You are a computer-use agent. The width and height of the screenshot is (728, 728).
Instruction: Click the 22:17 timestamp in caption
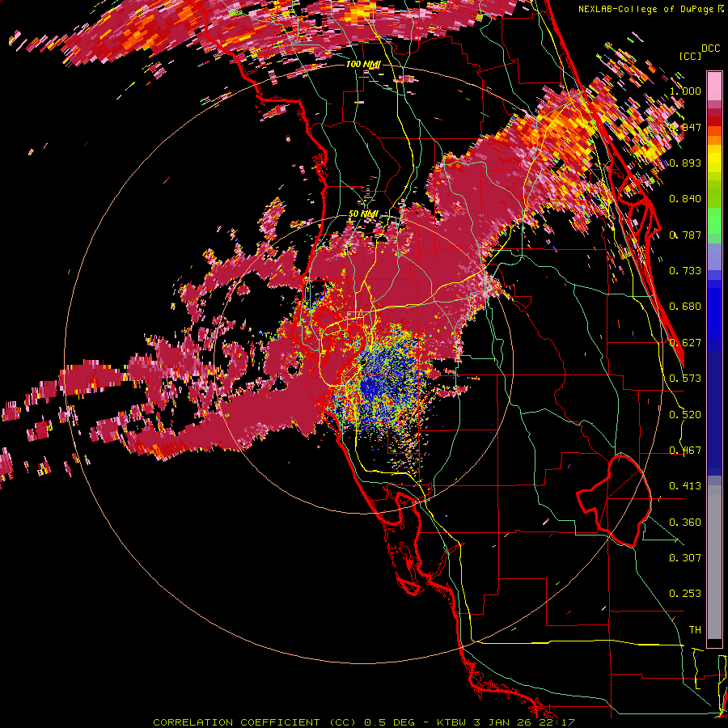point(557,722)
